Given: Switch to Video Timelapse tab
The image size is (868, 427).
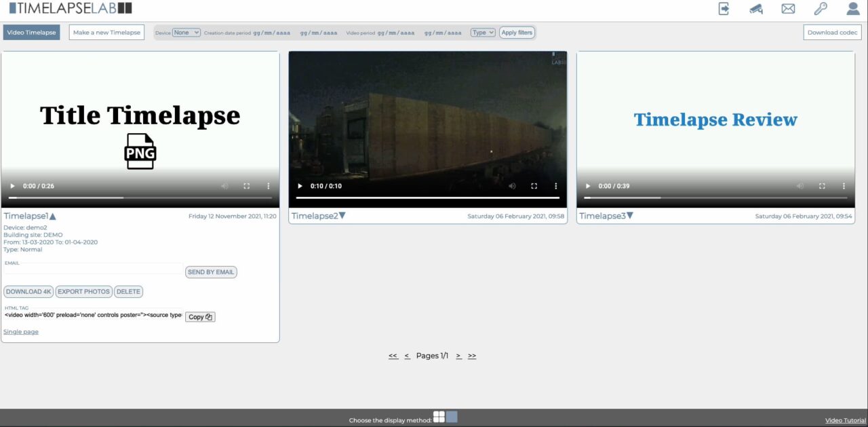Looking at the screenshot, I should pyautogui.click(x=31, y=33).
